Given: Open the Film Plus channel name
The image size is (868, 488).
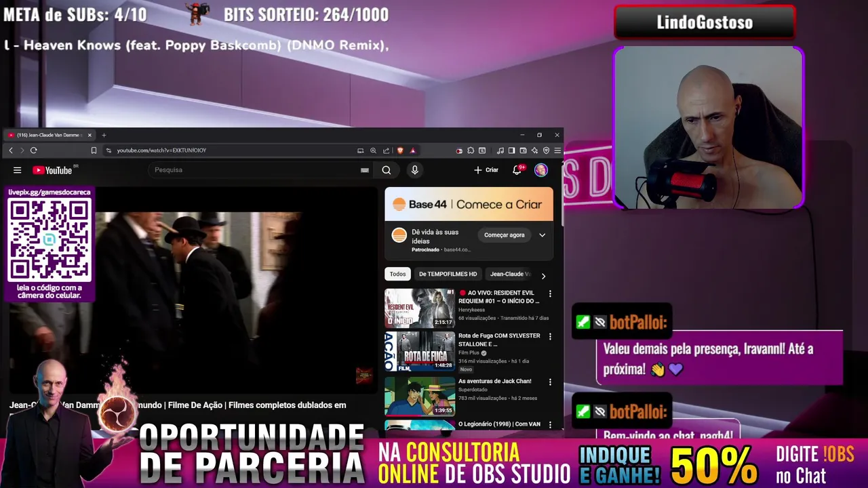Looking at the screenshot, I should [x=469, y=353].
